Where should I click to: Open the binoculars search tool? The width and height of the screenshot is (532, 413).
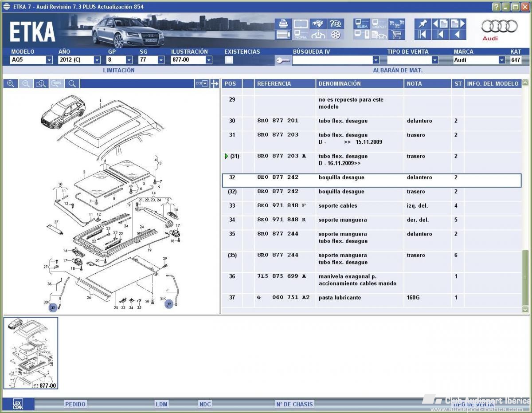[x=317, y=24]
